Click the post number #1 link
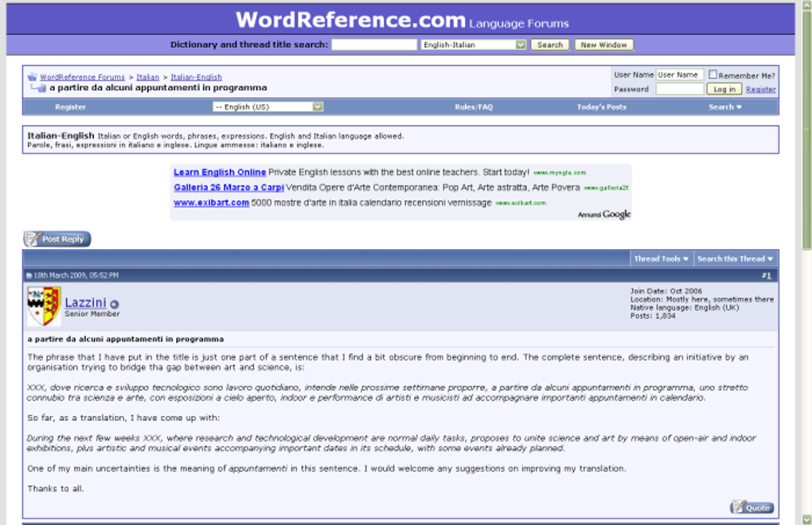This screenshot has width=812, height=525. [767, 276]
